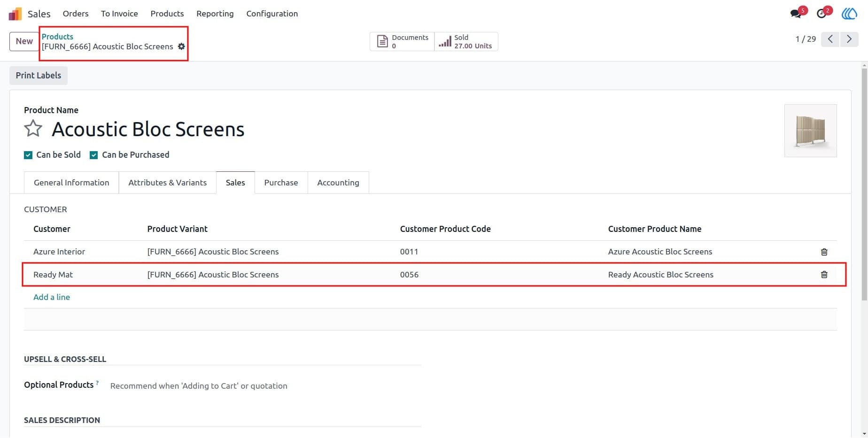Open the To Invoice menu
868x438 pixels.
click(119, 14)
